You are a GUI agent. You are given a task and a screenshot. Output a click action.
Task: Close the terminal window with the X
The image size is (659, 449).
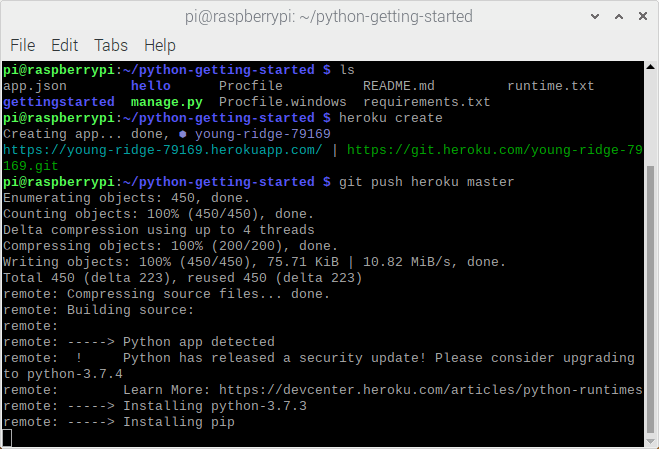click(643, 16)
